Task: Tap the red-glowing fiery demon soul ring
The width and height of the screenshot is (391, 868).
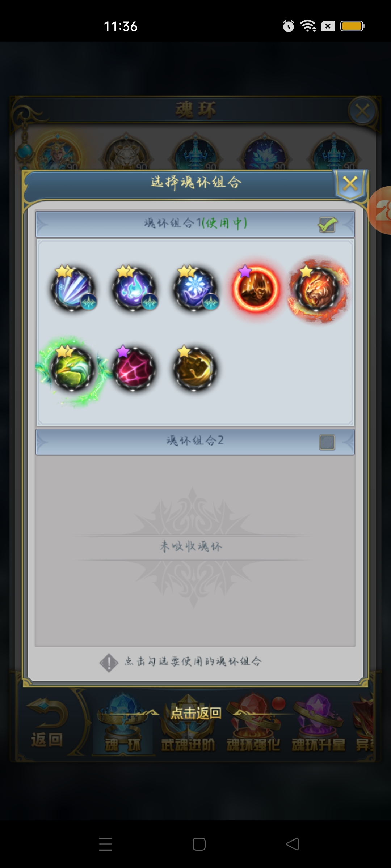Action: tap(256, 289)
